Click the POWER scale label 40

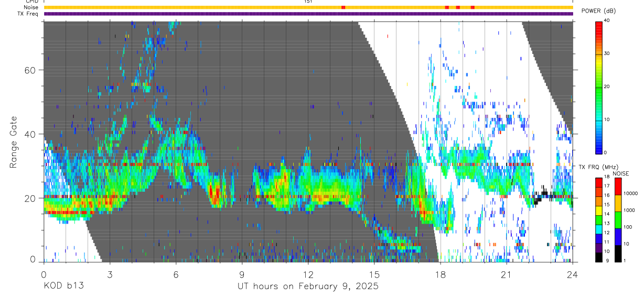tap(608, 21)
